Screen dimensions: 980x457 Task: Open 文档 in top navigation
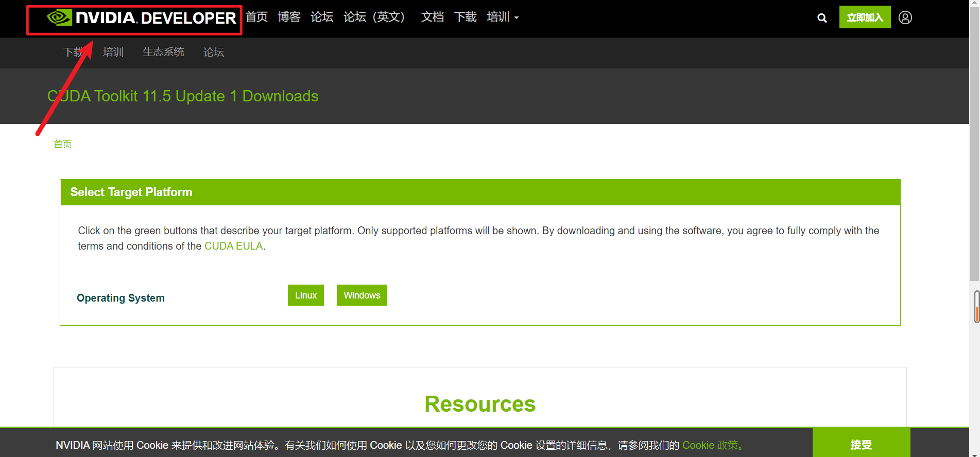coord(433,17)
